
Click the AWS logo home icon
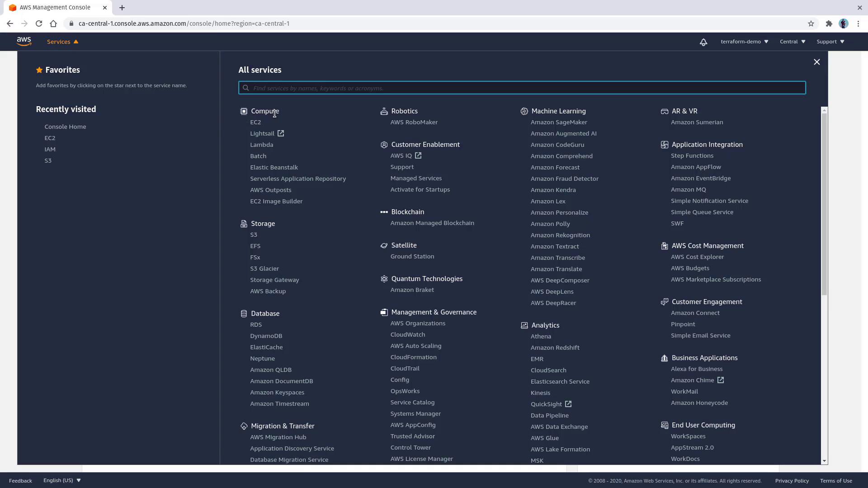point(24,42)
